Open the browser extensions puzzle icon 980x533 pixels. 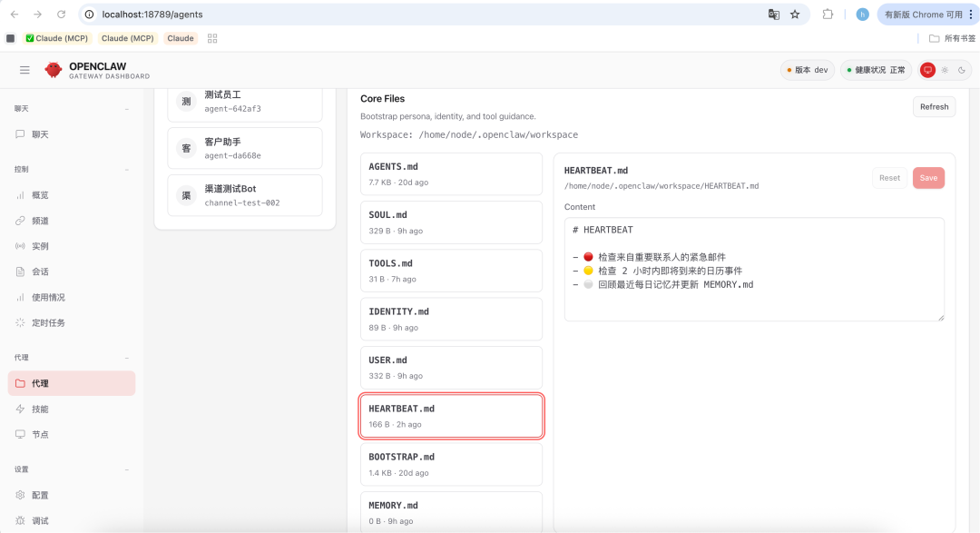(828, 15)
